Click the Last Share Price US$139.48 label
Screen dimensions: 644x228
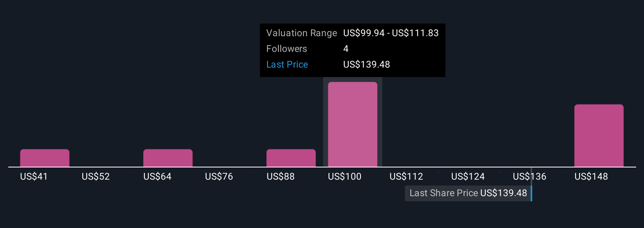click(468, 193)
